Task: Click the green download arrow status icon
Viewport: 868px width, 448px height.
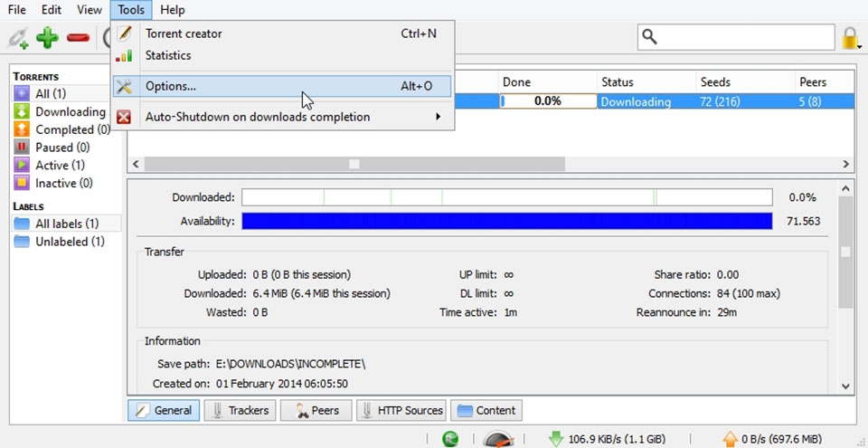Action: click(555, 439)
